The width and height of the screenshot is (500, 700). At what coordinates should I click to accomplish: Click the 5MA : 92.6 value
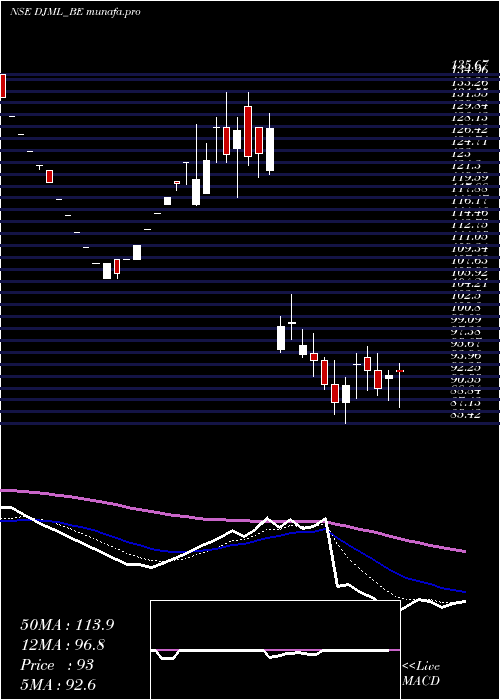(58, 684)
